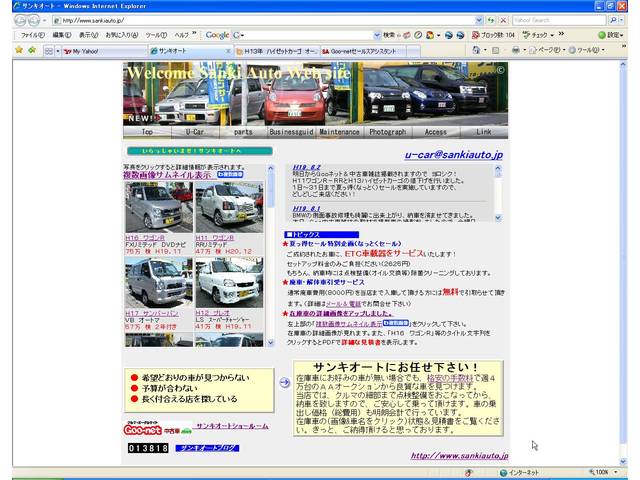Click the browser Forward arrow button
This screenshot has width=640, height=480.
click(34, 20)
